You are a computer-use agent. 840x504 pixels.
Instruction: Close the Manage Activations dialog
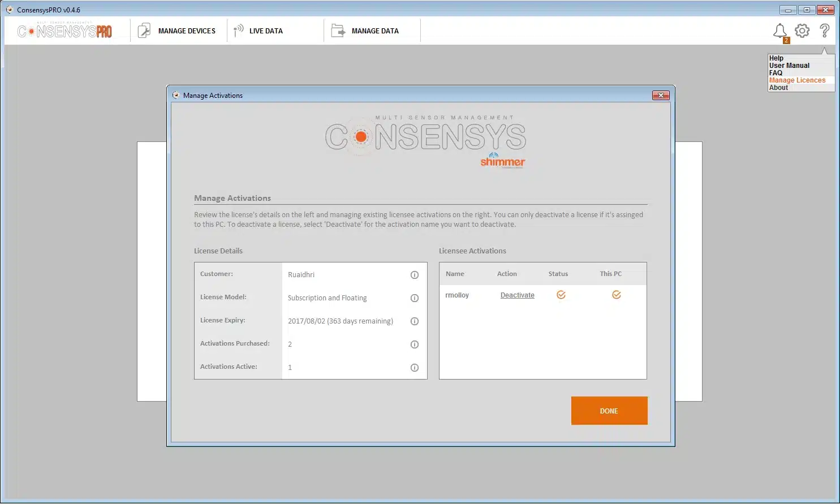coord(661,95)
